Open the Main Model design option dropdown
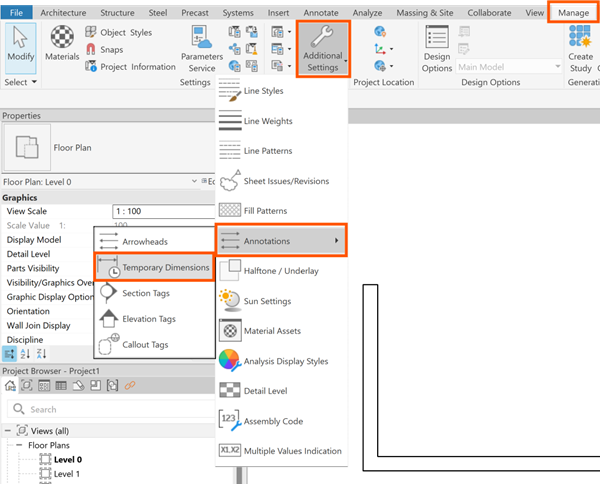The width and height of the screenshot is (600, 484). (509, 67)
